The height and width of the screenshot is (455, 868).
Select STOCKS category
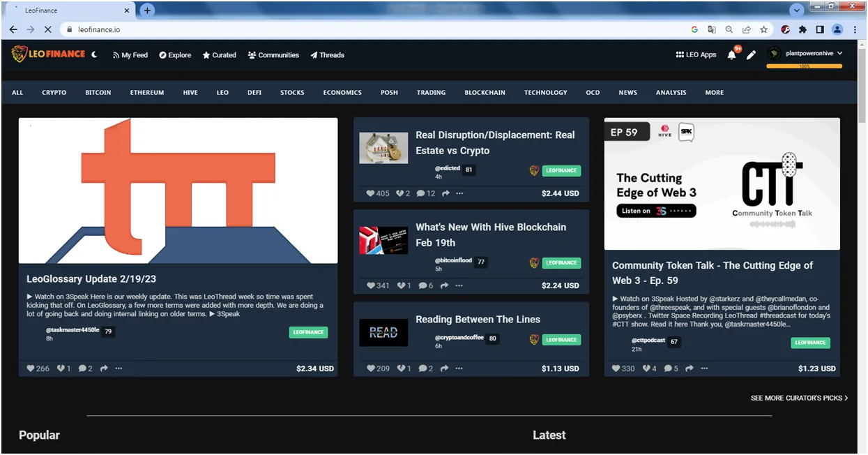(x=292, y=92)
